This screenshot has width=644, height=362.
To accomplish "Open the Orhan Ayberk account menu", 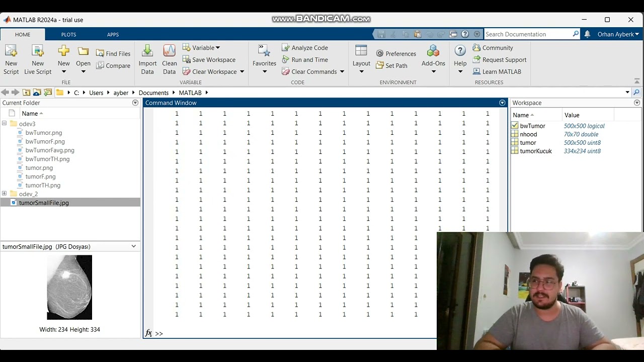I will (618, 34).
